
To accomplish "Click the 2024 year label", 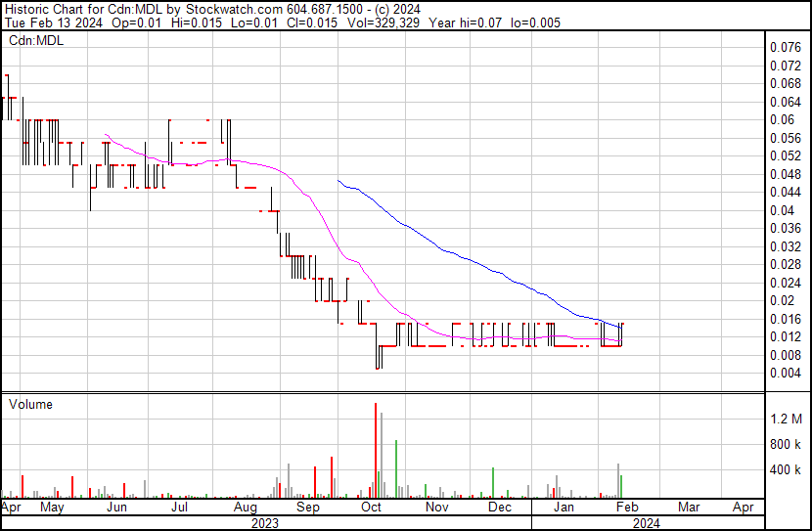I will coord(646,523).
